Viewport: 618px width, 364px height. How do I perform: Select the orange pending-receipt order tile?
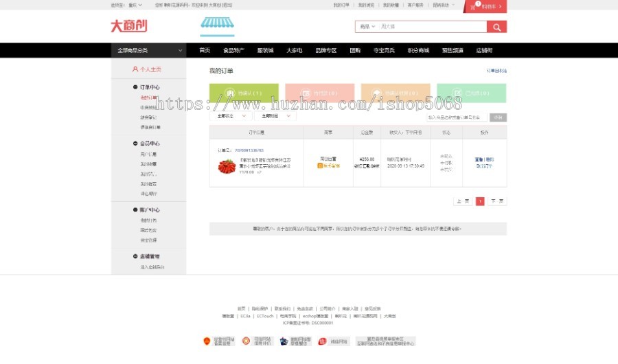pos(396,93)
